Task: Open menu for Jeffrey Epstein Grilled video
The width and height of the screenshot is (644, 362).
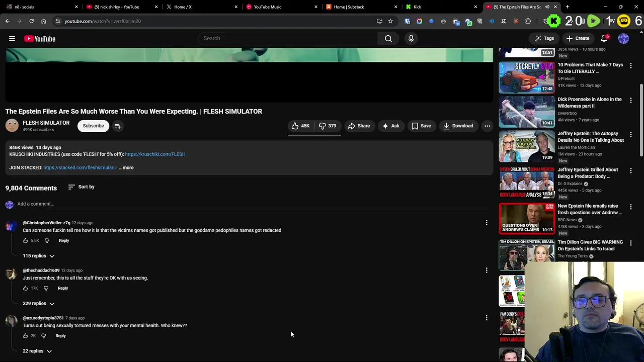Action: pos(631,170)
